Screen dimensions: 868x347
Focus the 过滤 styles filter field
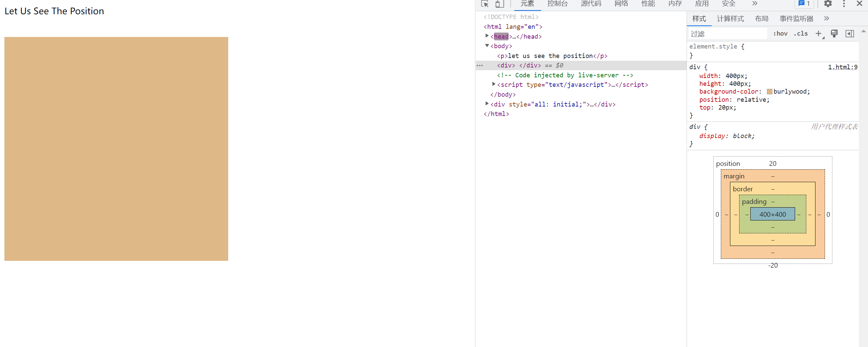pos(728,34)
